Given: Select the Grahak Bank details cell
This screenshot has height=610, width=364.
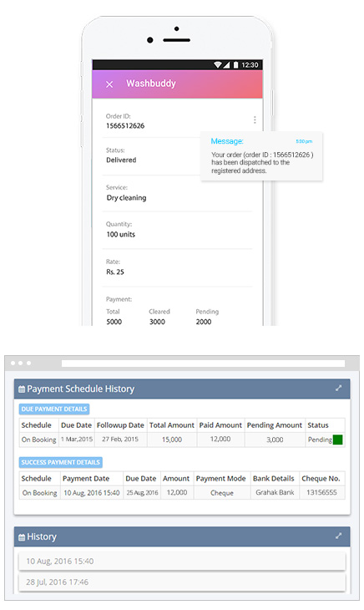Looking at the screenshot, I should click(275, 492).
